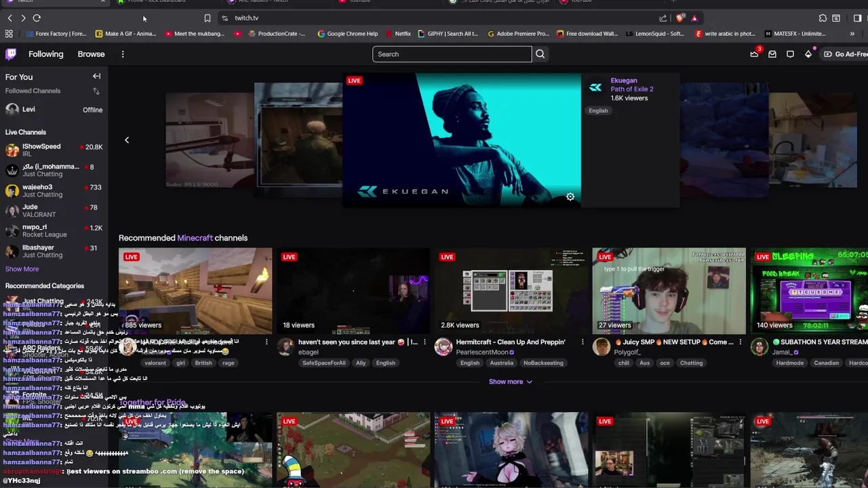Image resolution: width=868 pixels, height=488 pixels.
Task: Open the Bits diamond icon
Action: 808,54
